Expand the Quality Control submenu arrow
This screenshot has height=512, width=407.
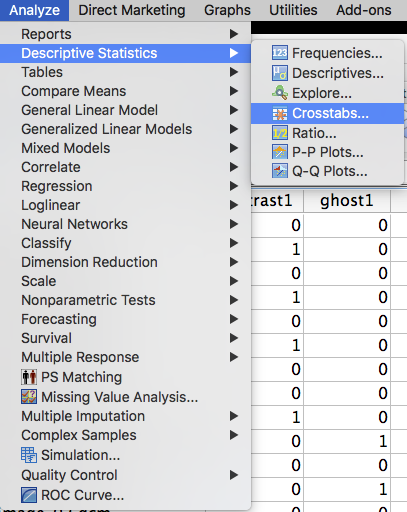point(234,475)
